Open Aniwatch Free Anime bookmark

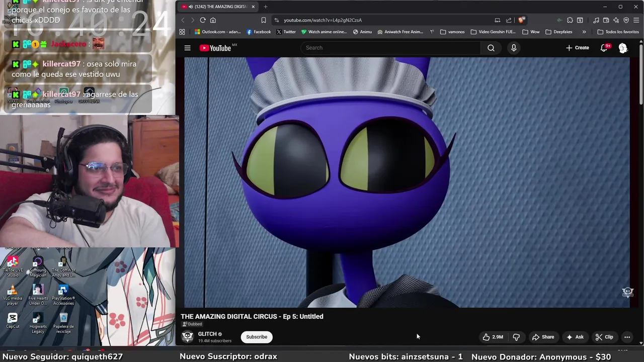pyautogui.click(x=400, y=32)
